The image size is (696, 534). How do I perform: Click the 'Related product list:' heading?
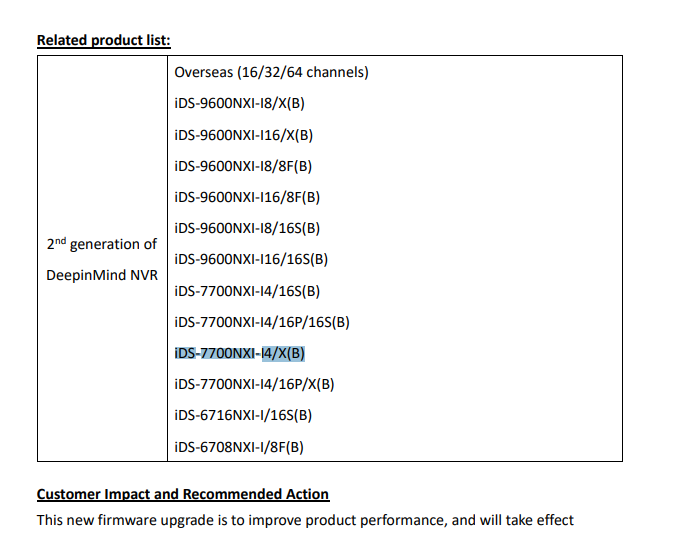(103, 40)
